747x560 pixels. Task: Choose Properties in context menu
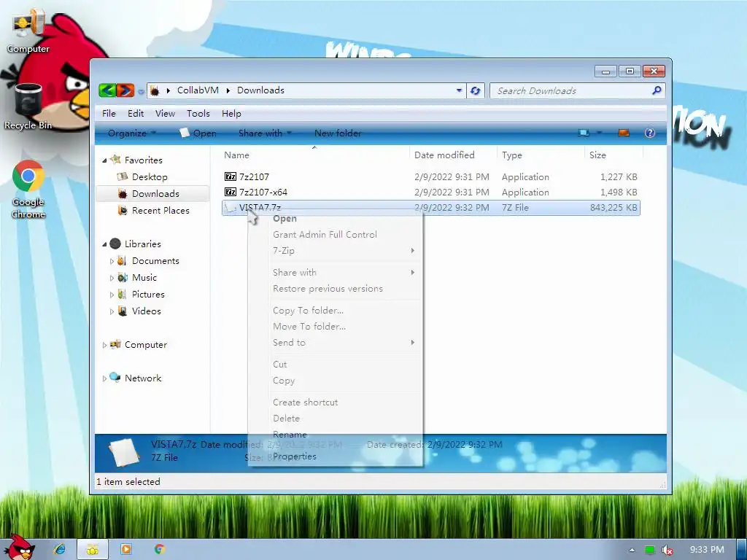[x=295, y=456]
